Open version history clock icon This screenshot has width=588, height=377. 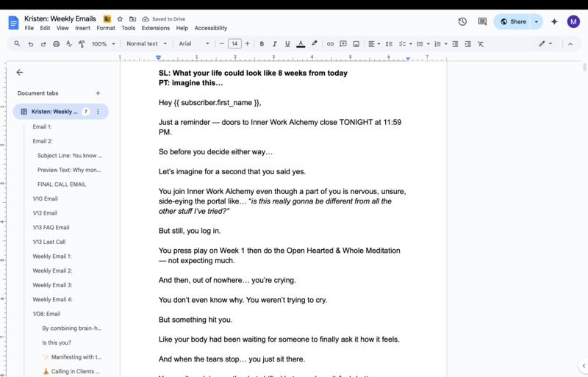[x=462, y=22]
